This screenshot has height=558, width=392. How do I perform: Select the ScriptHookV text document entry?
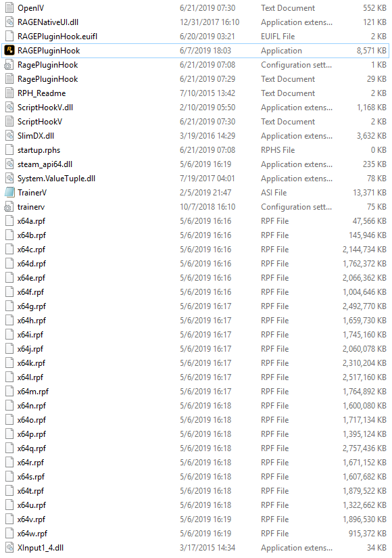point(196,122)
